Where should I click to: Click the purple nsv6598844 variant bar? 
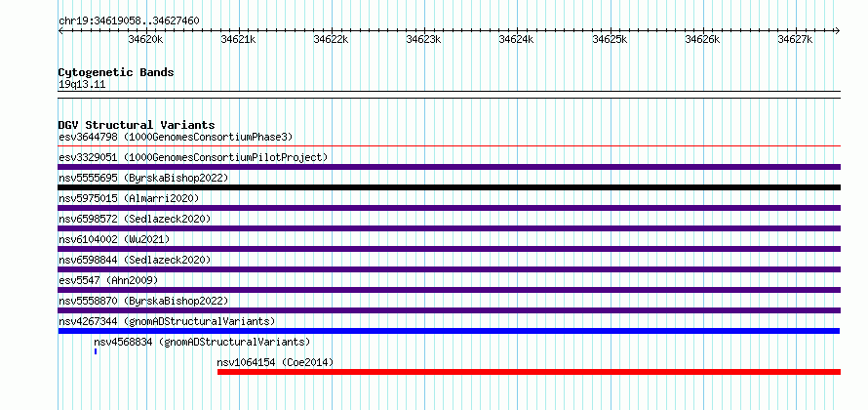tap(449, 269)
